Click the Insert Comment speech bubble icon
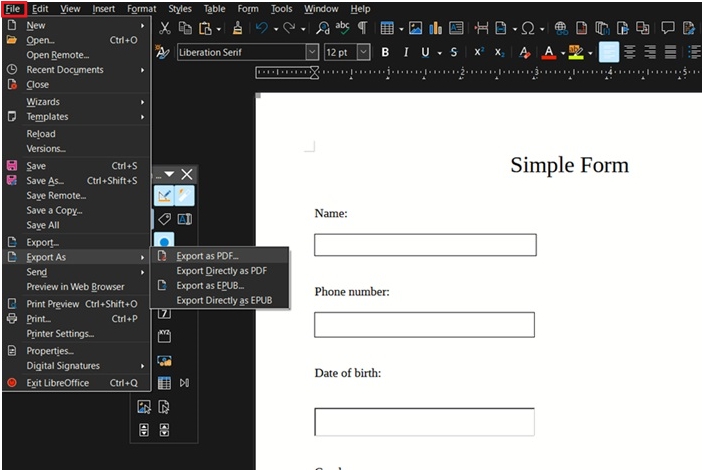 pyautogui.click(x=668, y=28)
